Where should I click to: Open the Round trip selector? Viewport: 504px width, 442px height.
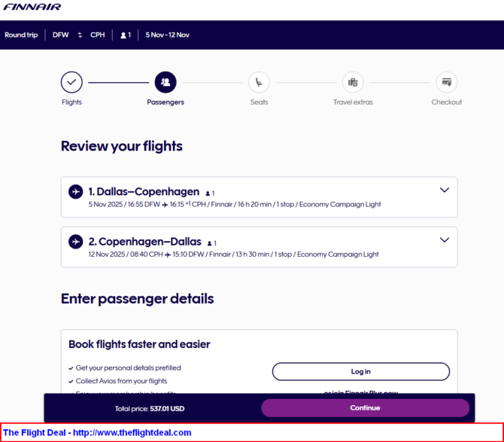21,35
